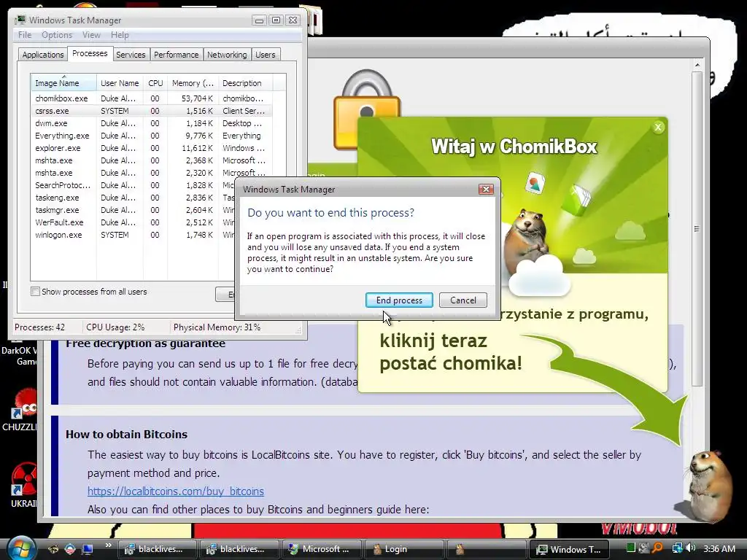The height and width of the screenshot is (560, 747).
Task: Click 53,704 K memory value
Action: point(197,98)
